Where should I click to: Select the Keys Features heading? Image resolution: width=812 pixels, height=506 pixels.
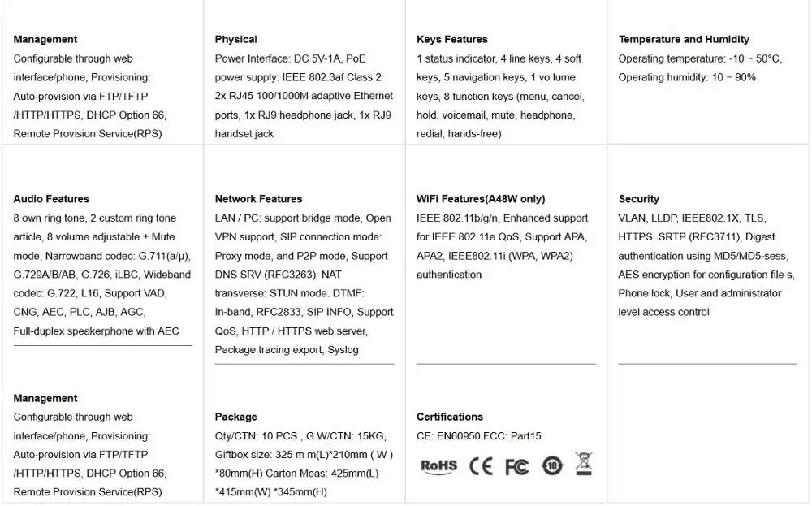point(452,39)
